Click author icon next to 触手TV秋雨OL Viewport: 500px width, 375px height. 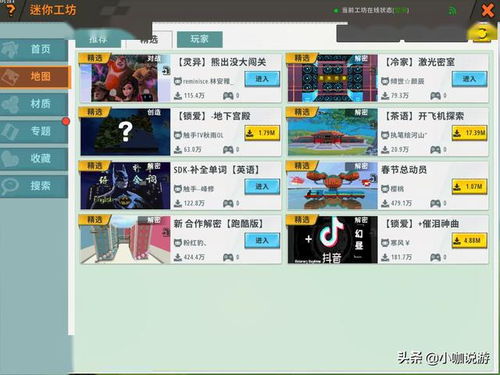[x=178, y=135]
